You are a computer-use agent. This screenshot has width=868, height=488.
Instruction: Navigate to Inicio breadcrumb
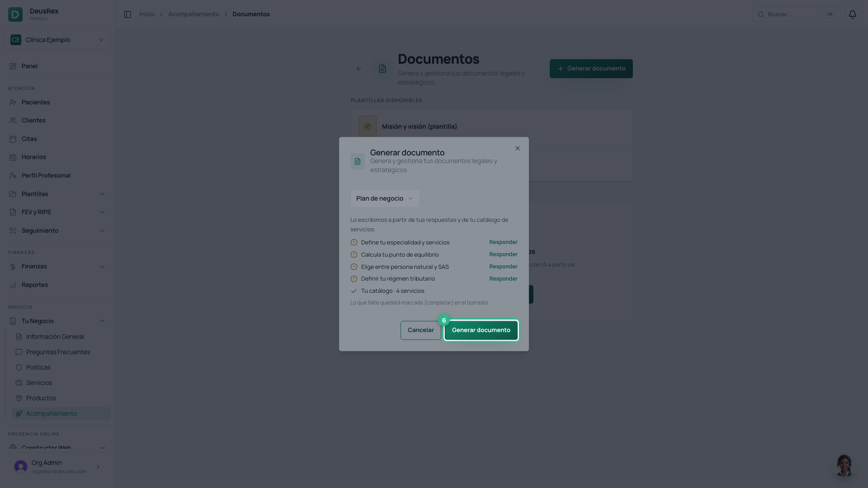click(147, 14)
